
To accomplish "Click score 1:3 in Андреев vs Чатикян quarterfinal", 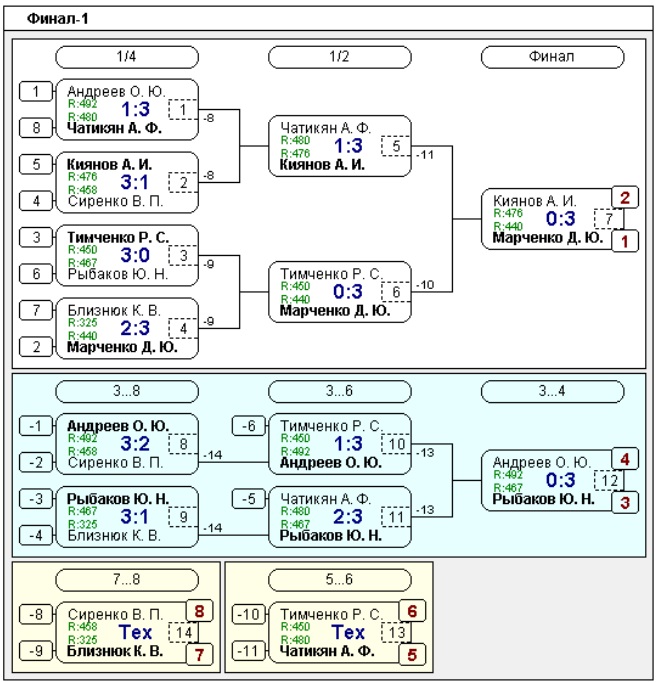I will coord(135,109).
